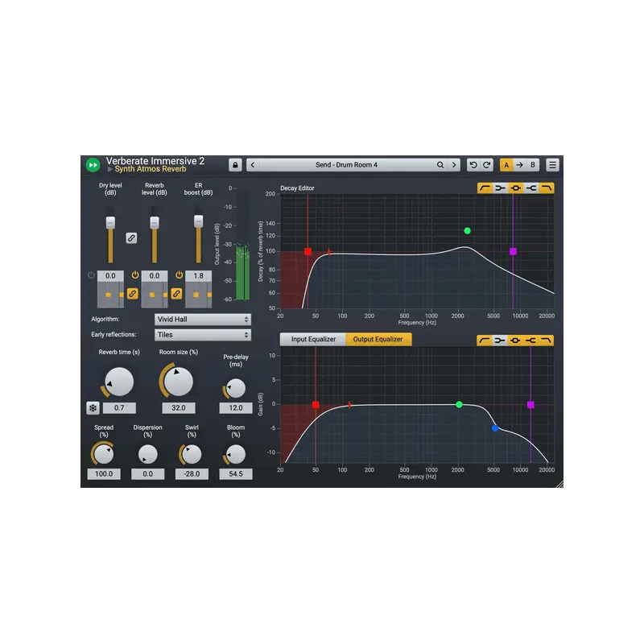Screen dimensions: 644x644
Task: Click the Dispersion value 0.0
Action: click(x=148, y=474)
